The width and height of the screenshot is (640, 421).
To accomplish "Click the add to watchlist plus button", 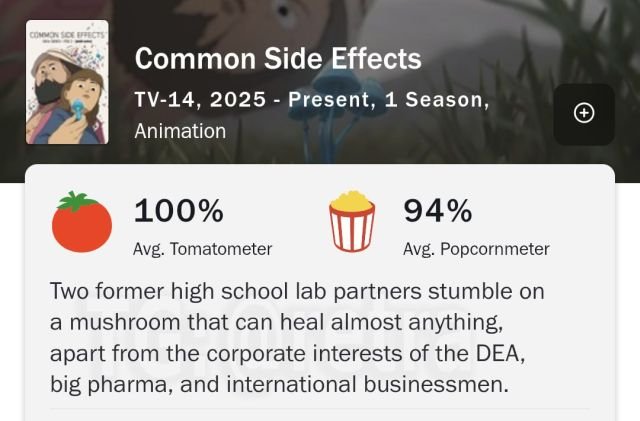I will point(584,113).
